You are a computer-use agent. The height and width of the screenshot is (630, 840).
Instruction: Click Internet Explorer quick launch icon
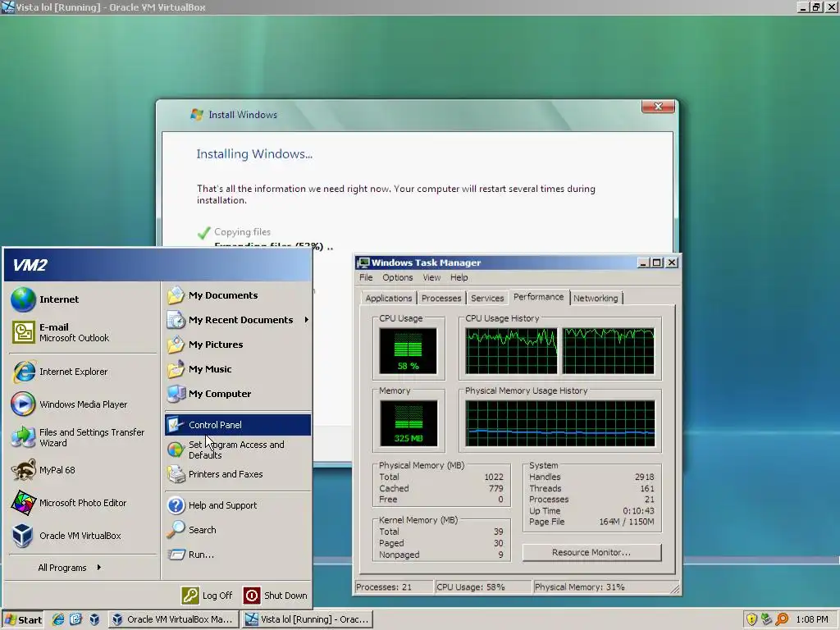58,619
